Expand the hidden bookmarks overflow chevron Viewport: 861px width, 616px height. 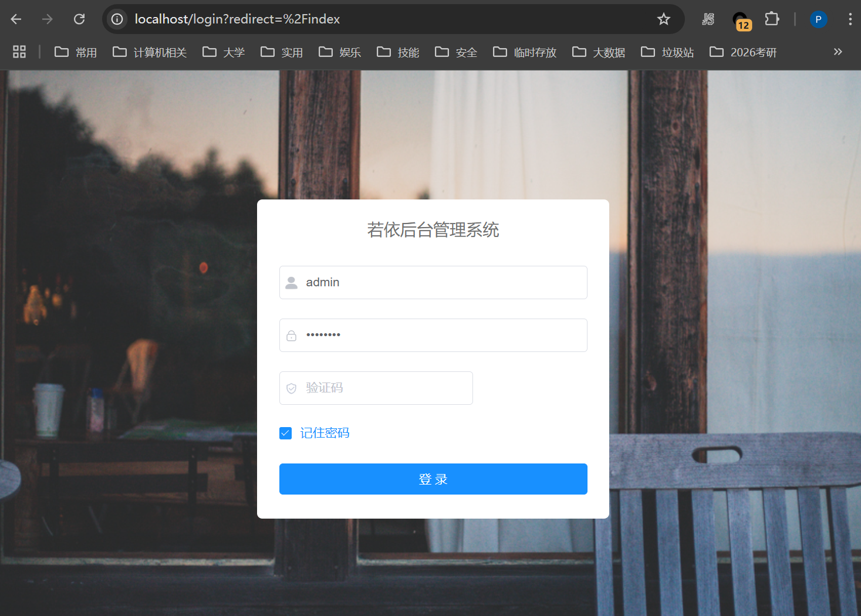pos(838,52)
